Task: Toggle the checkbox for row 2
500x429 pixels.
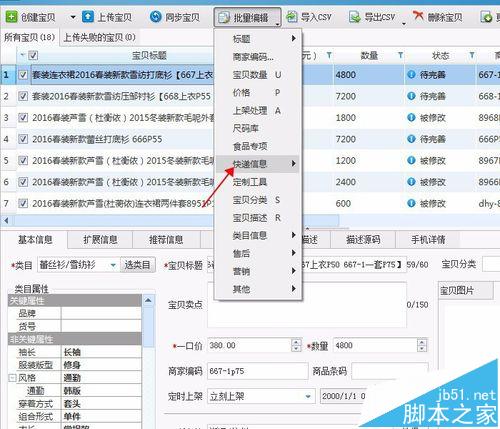Action: tap(23, 96)
